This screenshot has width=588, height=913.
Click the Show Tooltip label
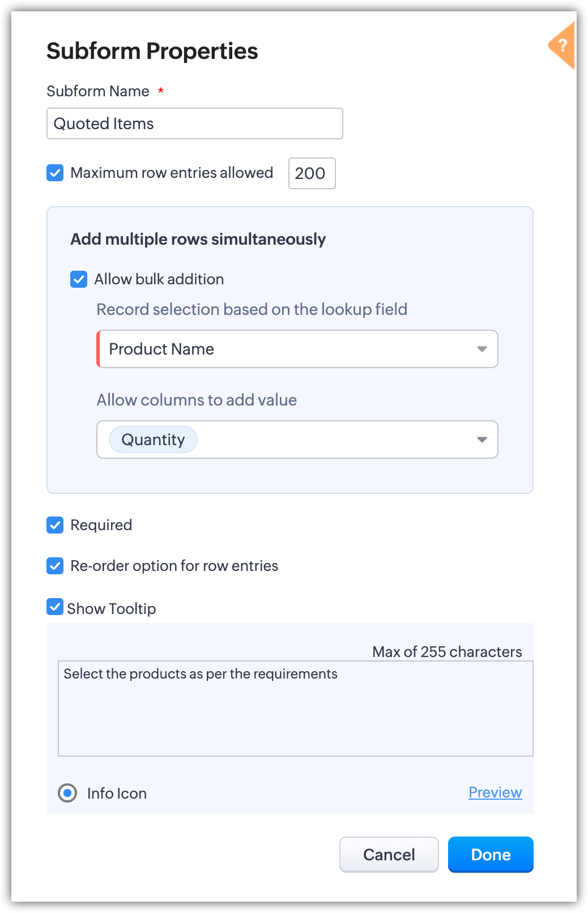[112, 609]
